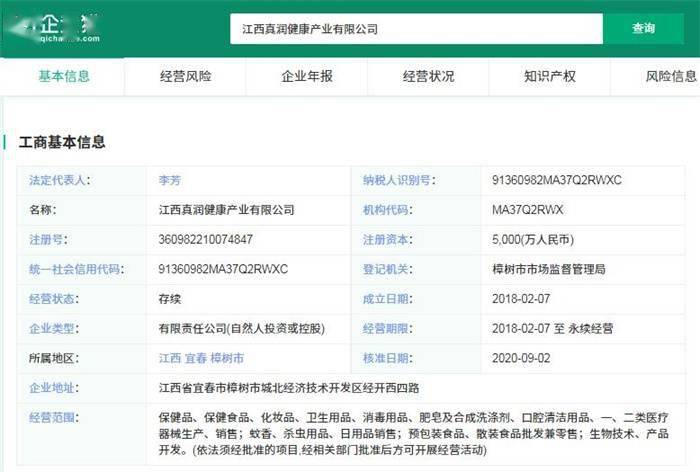
Task: Open the 江西 region link
Action: (x=170, y=358)
